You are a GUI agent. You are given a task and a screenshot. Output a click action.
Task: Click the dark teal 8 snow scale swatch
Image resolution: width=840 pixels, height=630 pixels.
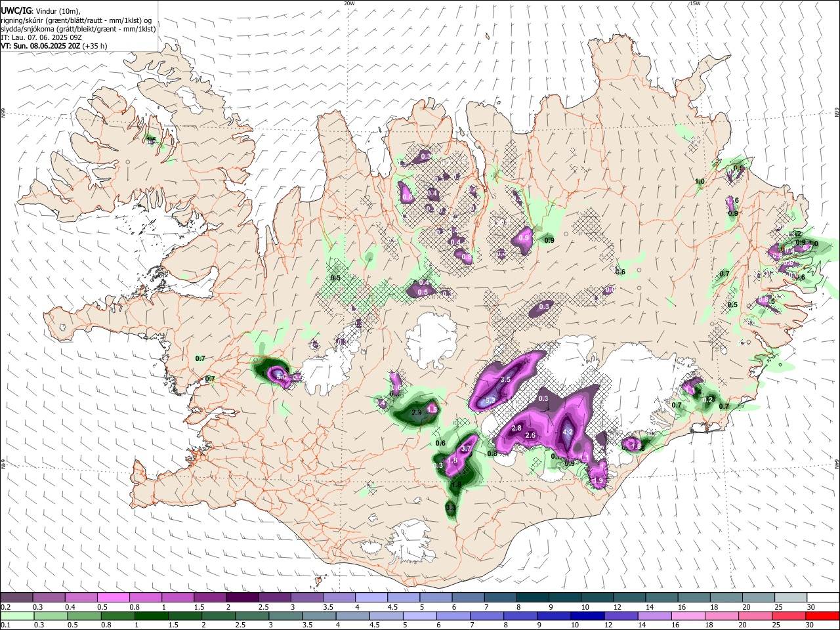click(532, 597)
